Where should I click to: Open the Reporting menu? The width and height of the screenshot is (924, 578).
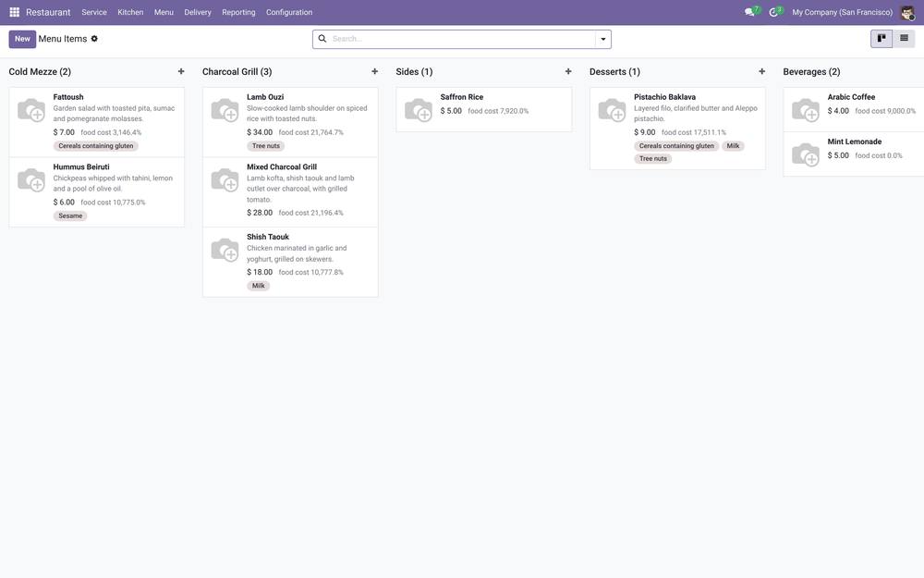pos(238,12)
